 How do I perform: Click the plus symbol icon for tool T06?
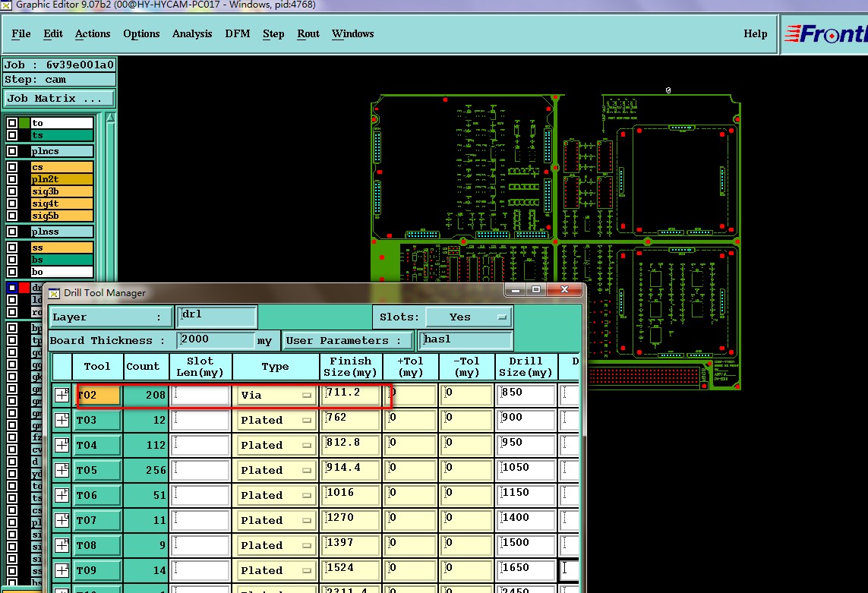click(x=62, y=496)
